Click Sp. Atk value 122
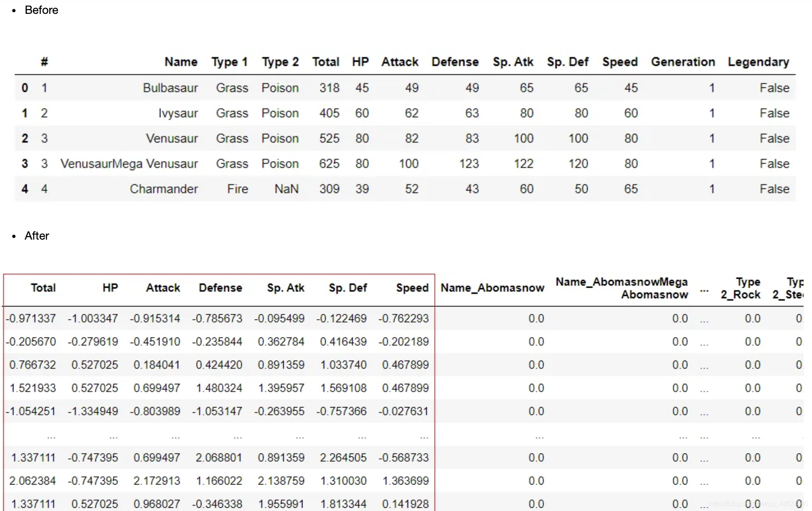 (524, 163)
